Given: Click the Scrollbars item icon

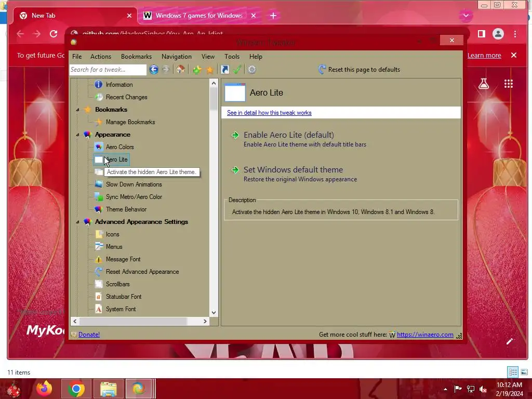Looking at the screenshot, I should tap(99, 284).
